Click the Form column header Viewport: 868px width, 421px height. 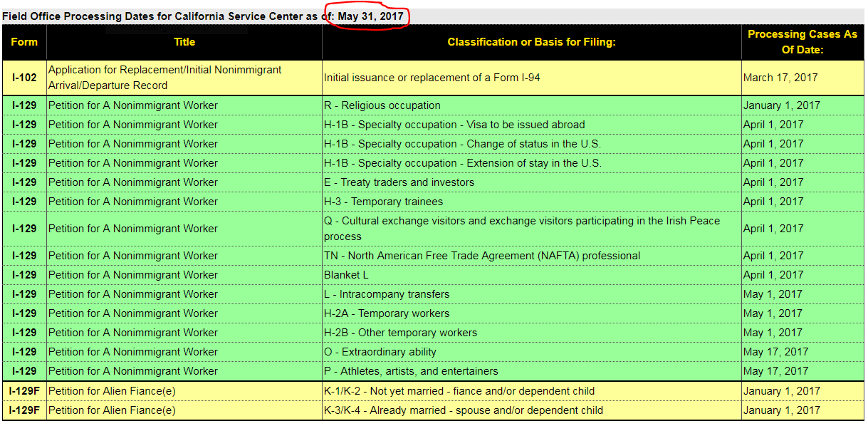24,42
